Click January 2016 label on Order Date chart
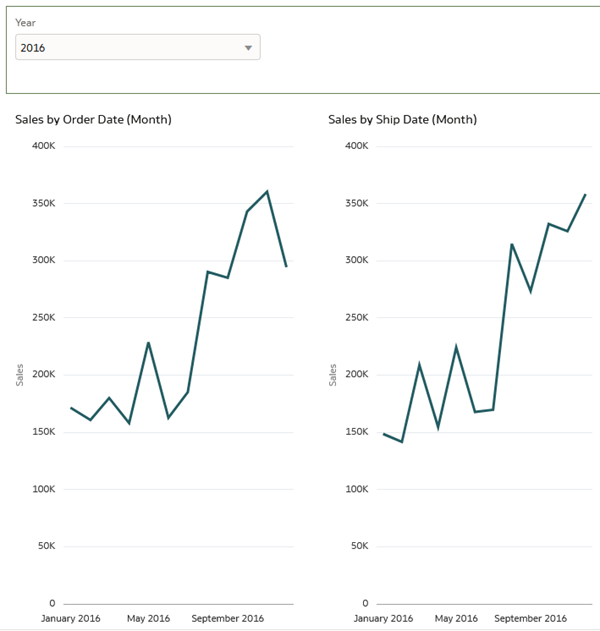The image size is (600, 631). click(71, 618)
